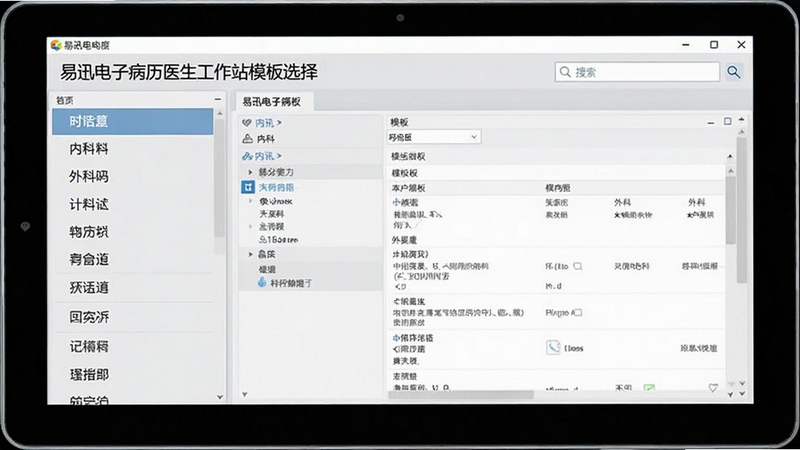Click the blue square icon on the highlighted tree row

248,187
